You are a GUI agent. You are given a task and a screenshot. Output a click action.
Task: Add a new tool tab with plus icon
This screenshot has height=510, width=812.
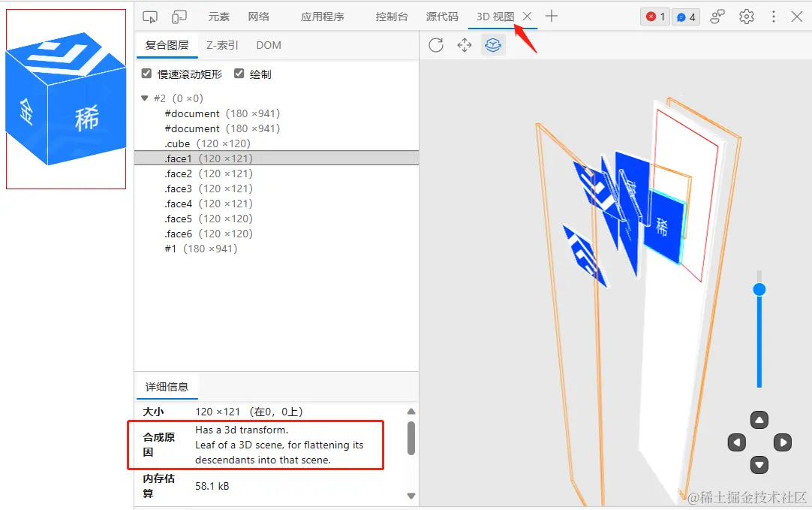coord(552,16)
